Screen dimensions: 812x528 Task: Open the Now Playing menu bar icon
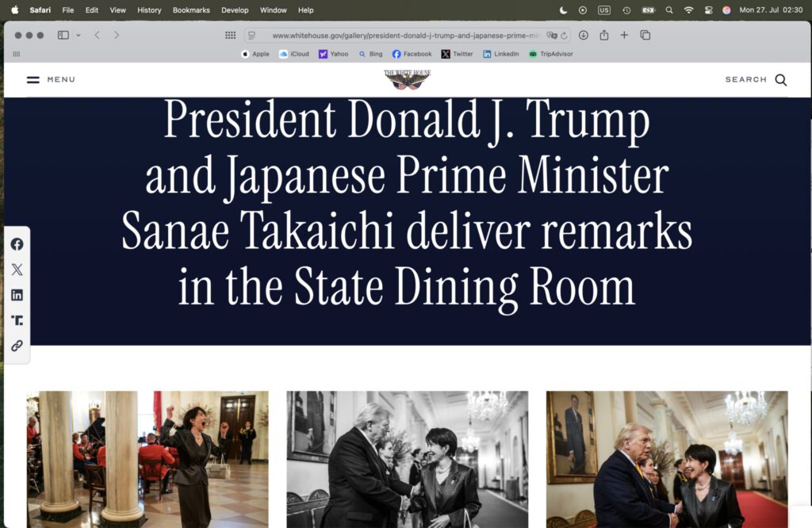pos(583,10)
